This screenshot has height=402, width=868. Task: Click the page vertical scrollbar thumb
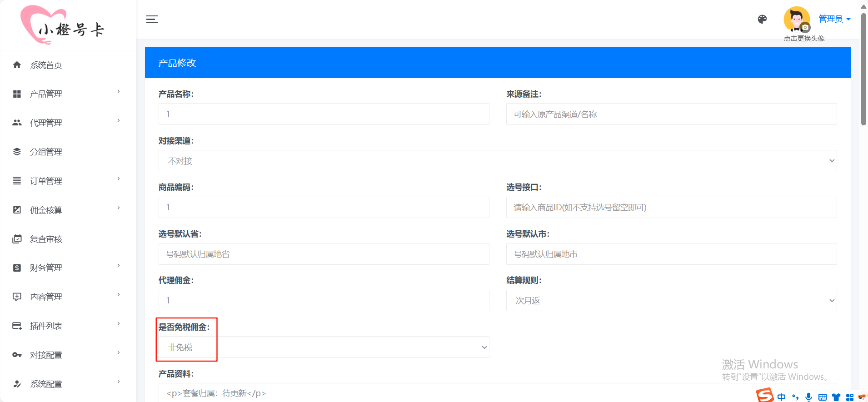pos(863,68)
